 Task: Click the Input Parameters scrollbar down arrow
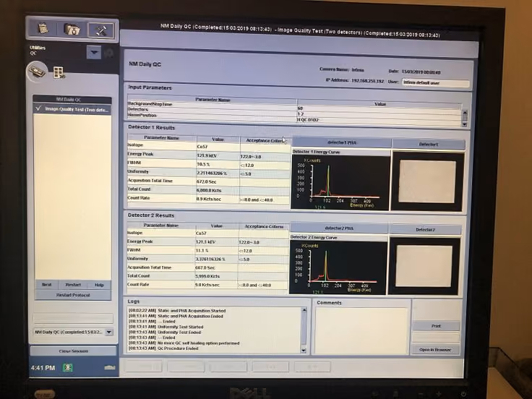click(465, 124)
